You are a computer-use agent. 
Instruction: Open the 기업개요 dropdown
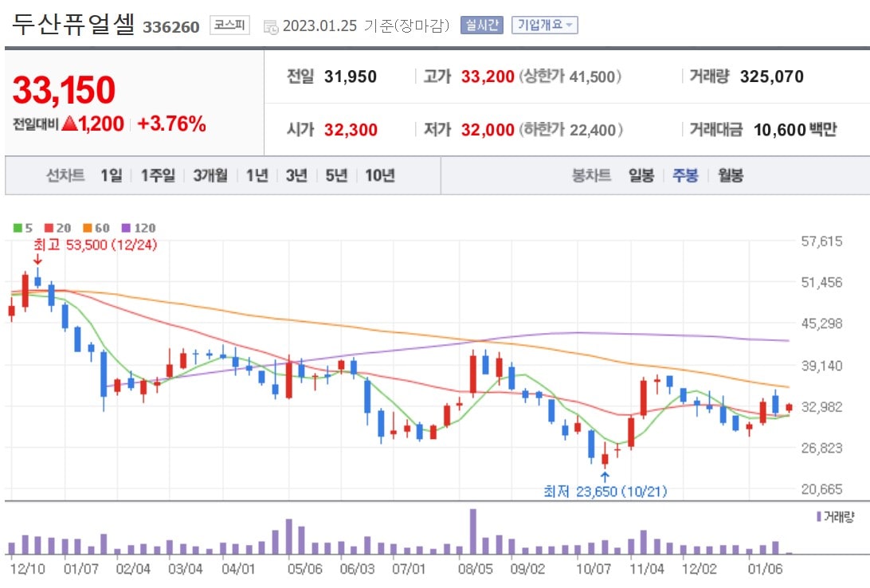pyautogui.click(x=544, y=25)
